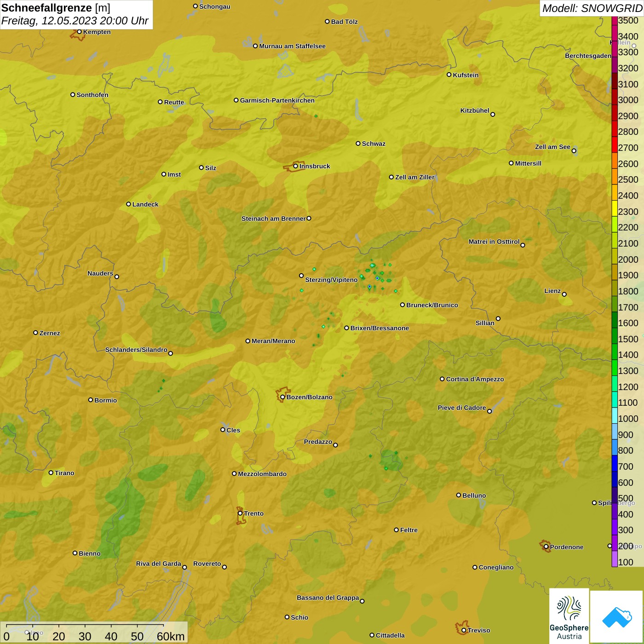Click the Trento city marker dot

[x=240, y=513]
